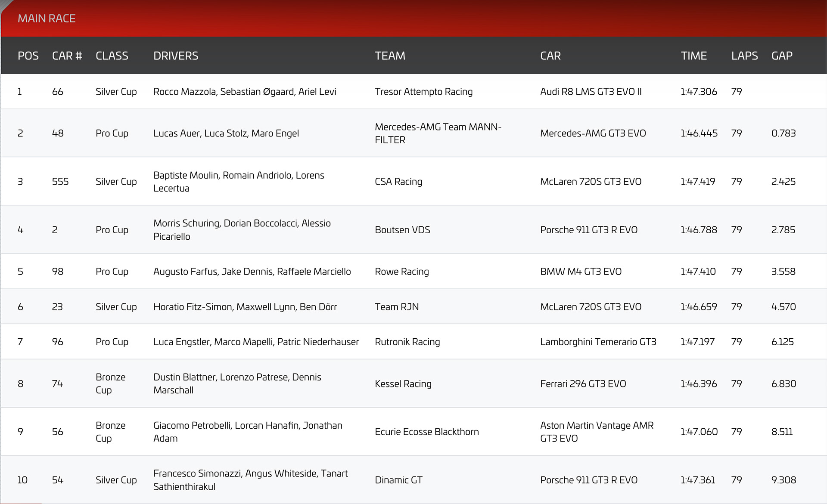Click time 1:47.060
Viewport: 827px width, 504px height.
pyautogui.click(x=699, y=432)
